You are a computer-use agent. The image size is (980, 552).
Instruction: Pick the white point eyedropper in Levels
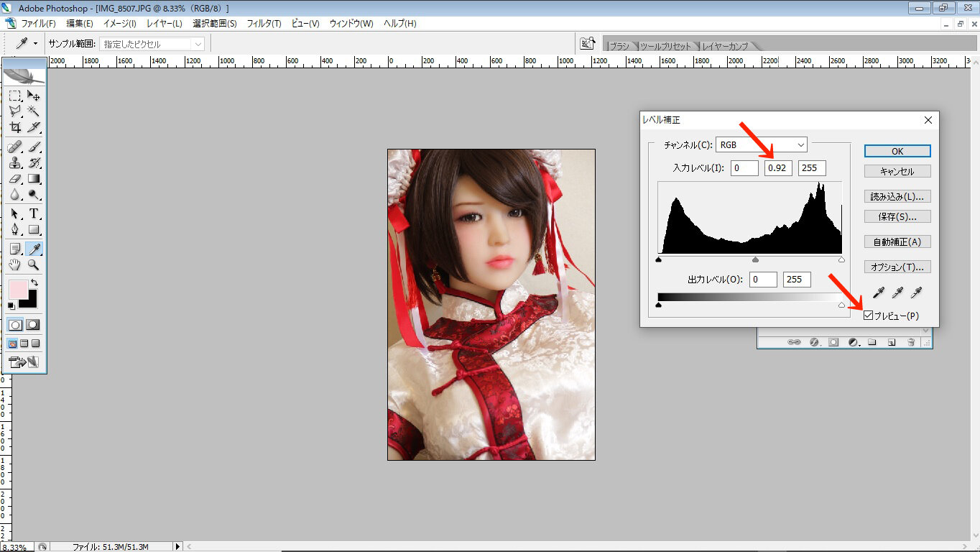(914, 292)
